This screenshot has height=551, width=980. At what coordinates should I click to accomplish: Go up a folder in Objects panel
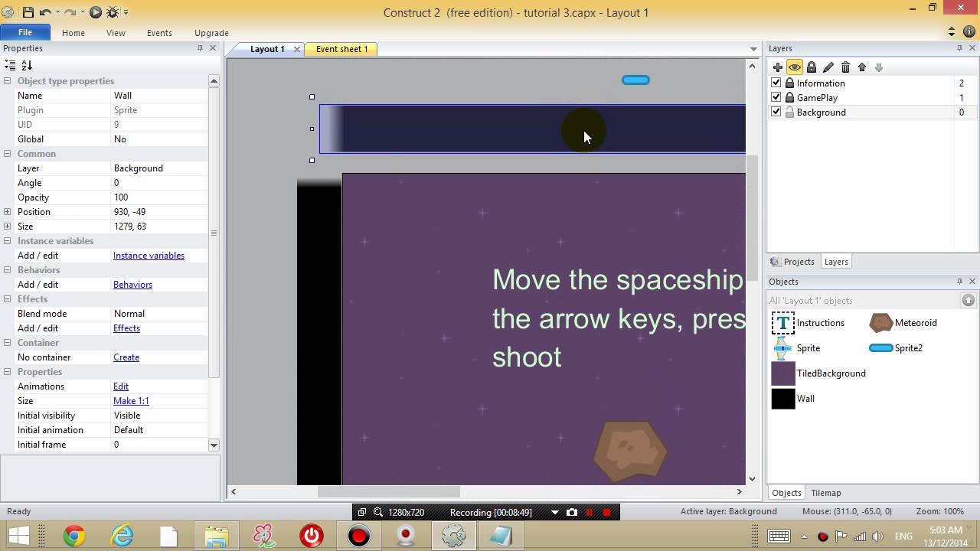[969, 301]
